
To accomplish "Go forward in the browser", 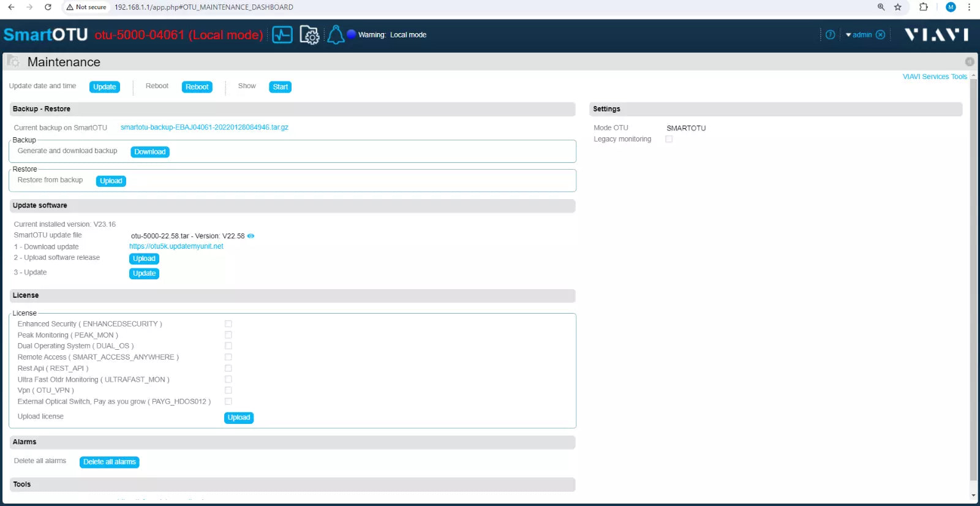I will click(x=29, y=7).
